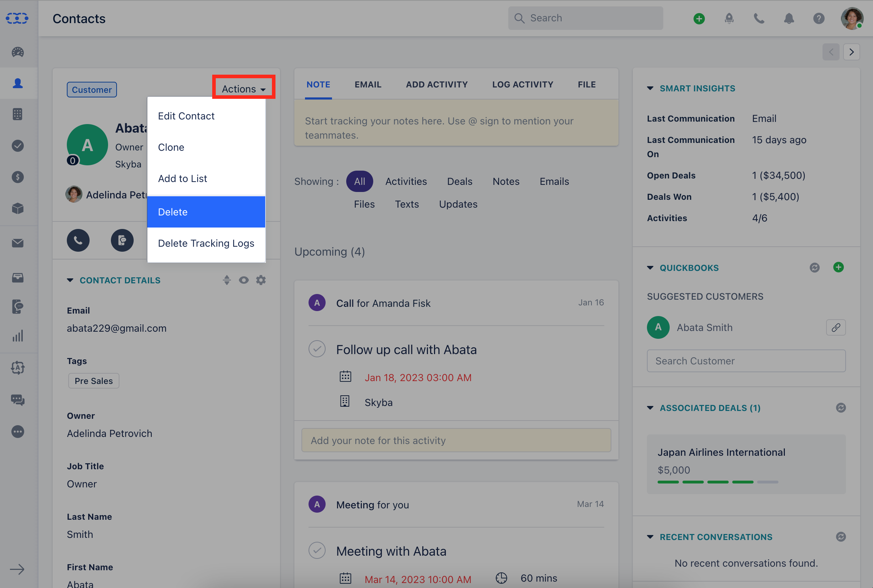This screenshot has width=873, height=588.
Task: Open companies building icon in sidebar
Action: point(18,114)
